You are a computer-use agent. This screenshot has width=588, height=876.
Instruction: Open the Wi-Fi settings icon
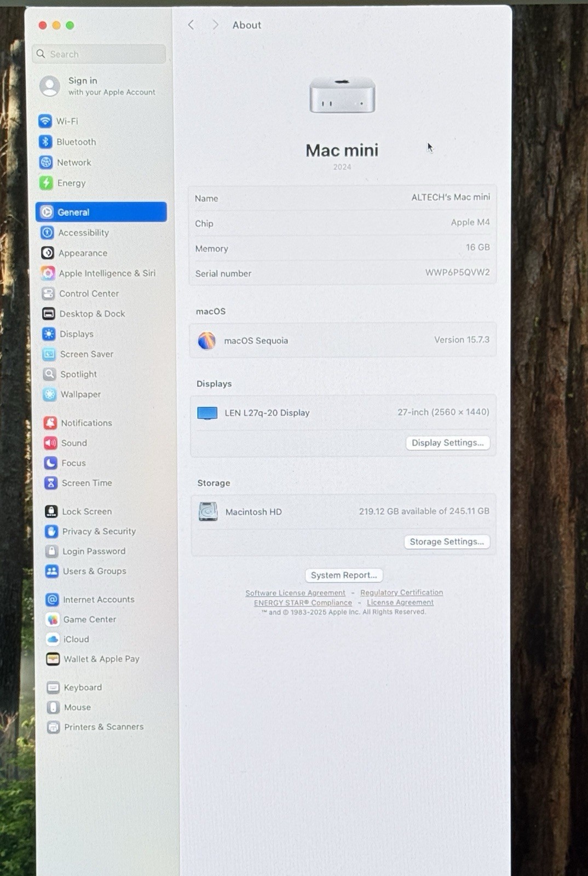(x=45, y=121)
